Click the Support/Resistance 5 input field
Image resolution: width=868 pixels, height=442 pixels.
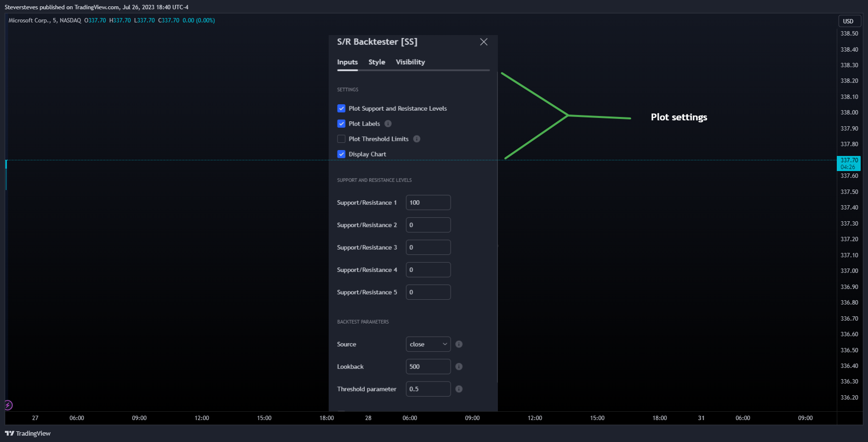coord(428,292)
